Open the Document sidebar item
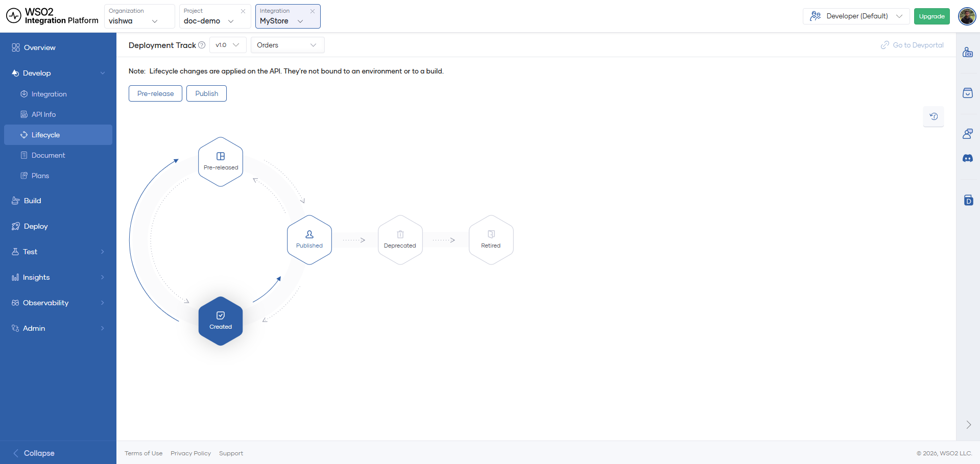980x464 pixels. tap(58, 155)
